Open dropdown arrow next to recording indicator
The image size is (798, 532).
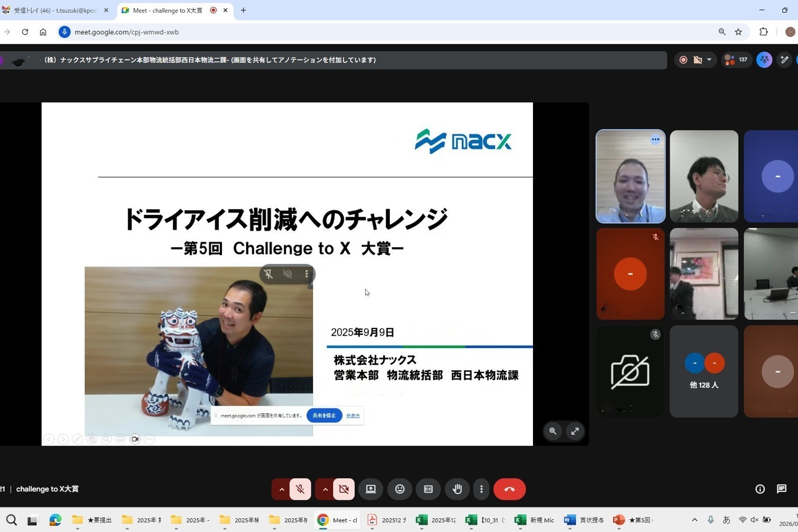(709, 60)
